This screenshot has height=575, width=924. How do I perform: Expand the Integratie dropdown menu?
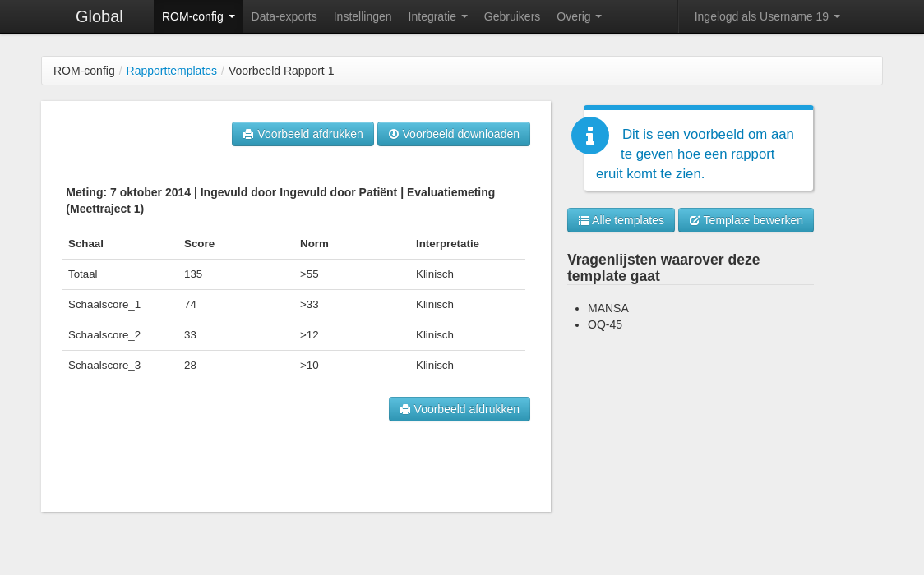(437, 16)
